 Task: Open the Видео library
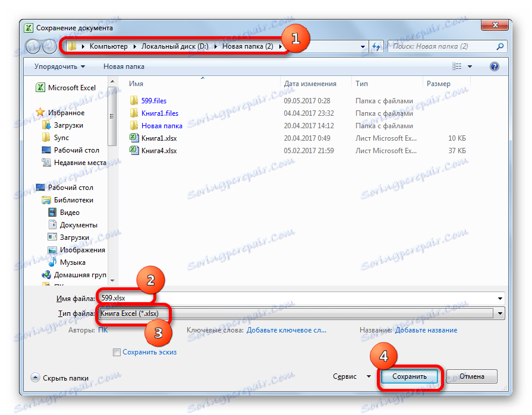click(64, 213)
